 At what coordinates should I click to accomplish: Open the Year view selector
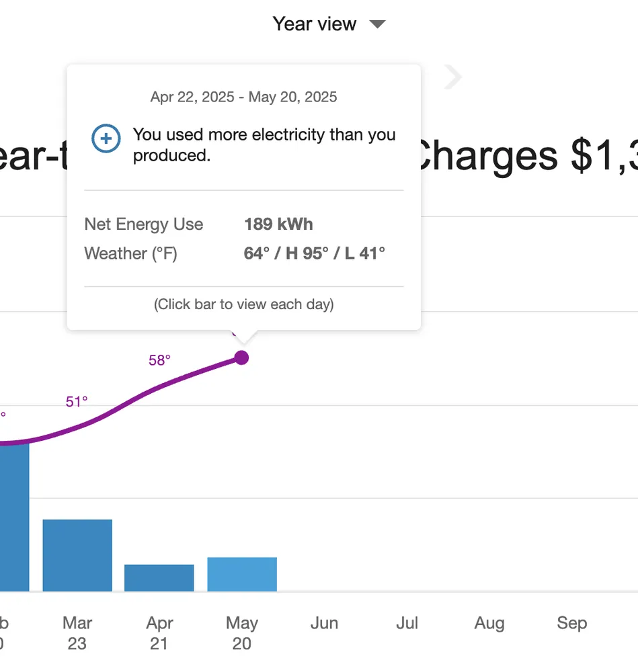click(314, 24)
